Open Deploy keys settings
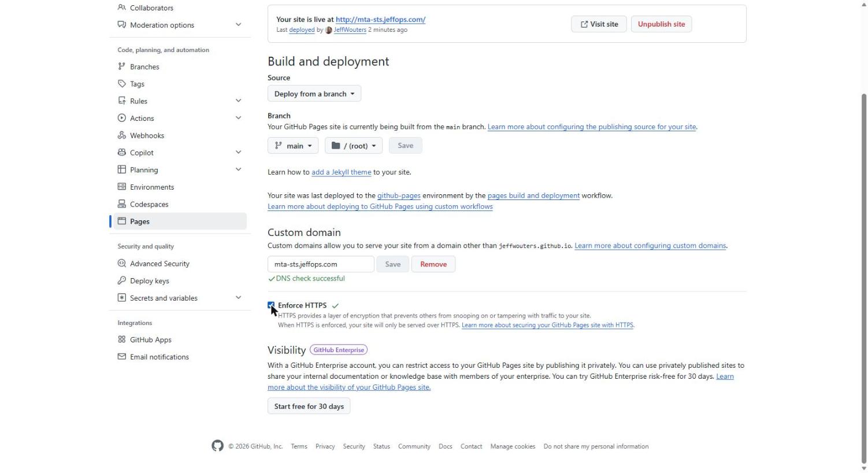Image resolution: width=868 pixels, height=473 pixels. (x=150, y=280)
